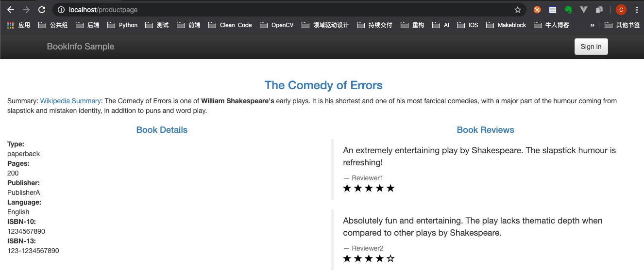Screen dimensions: 644x271
Task: Open Chrome three-dot menu
Action: pos(636,10)
